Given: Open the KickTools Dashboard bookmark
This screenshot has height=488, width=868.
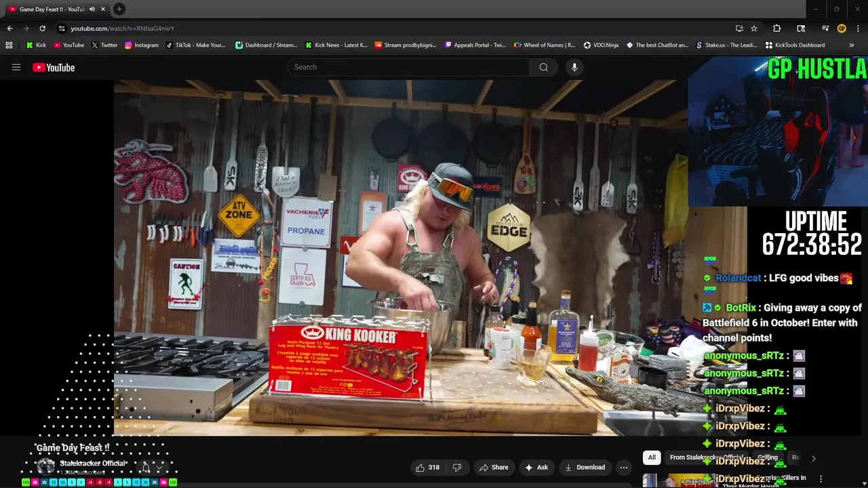Looking at the screenshot, I should tap(795, 45).
